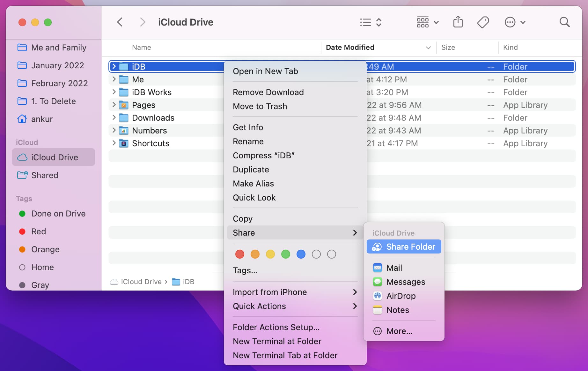The image size is (588, 371).
Task: Click iDB in the path bar
Action: [x=183, y=282]
